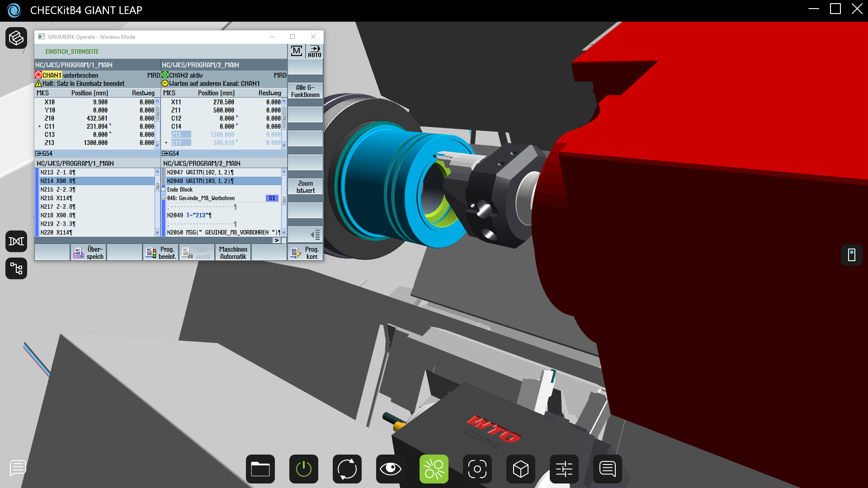Click the highlighted Z13 axis in CHAN2
Viewport: 868px width, 488px height.
point(181,135)
